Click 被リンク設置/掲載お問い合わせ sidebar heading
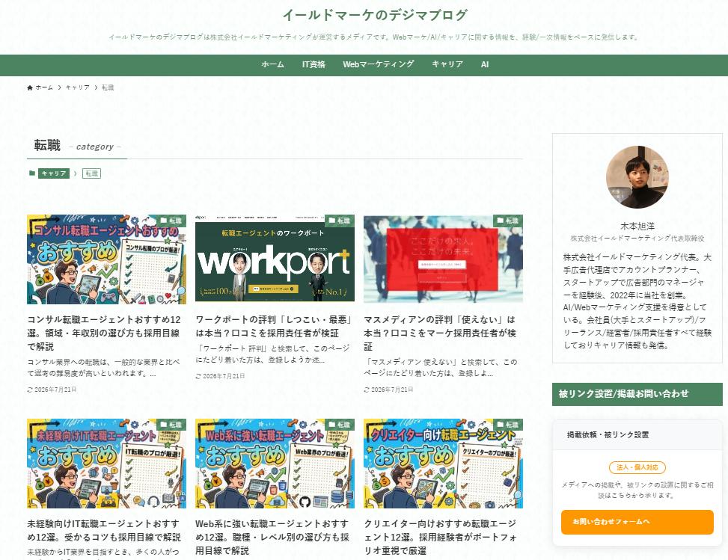 point(637,394)
